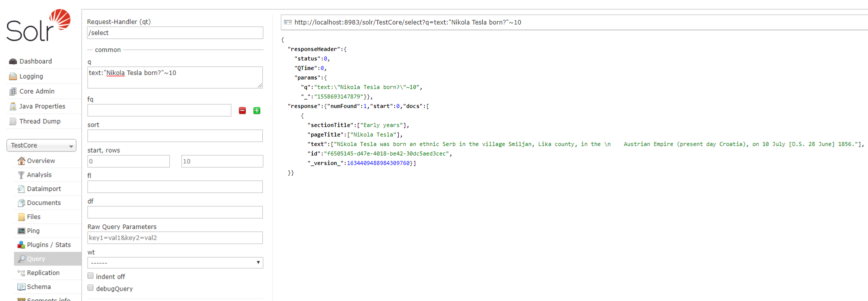868x301 pixels.
Task: Click the Request-Handler /select field
Action: [x=175, y=33]
